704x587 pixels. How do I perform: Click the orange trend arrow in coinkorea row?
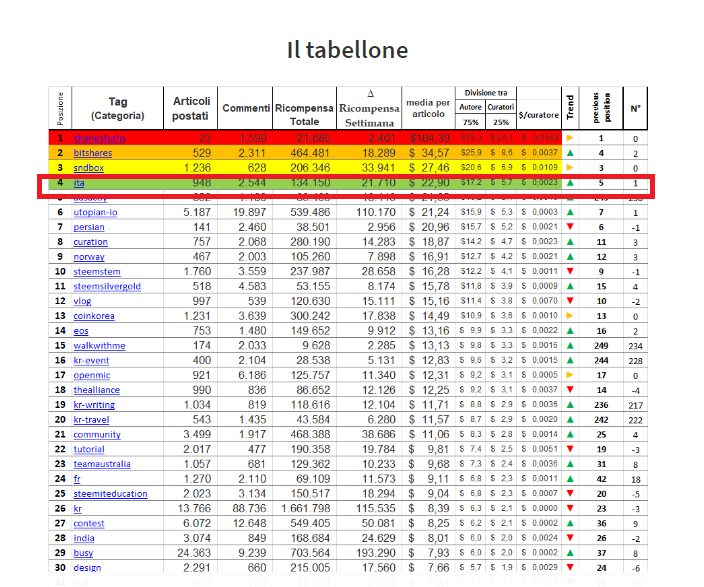[x=570, y=316]
